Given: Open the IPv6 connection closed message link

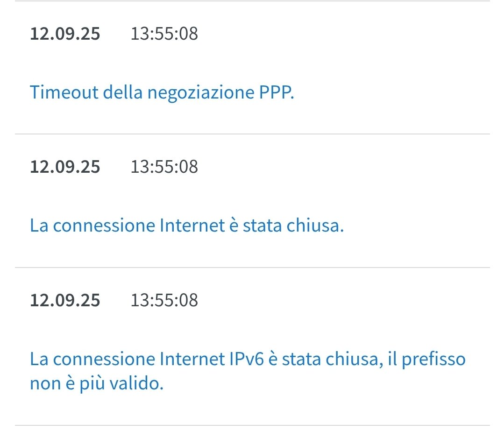Looking at the screenshot, I should pyautogui.click(x=248, y=359).
